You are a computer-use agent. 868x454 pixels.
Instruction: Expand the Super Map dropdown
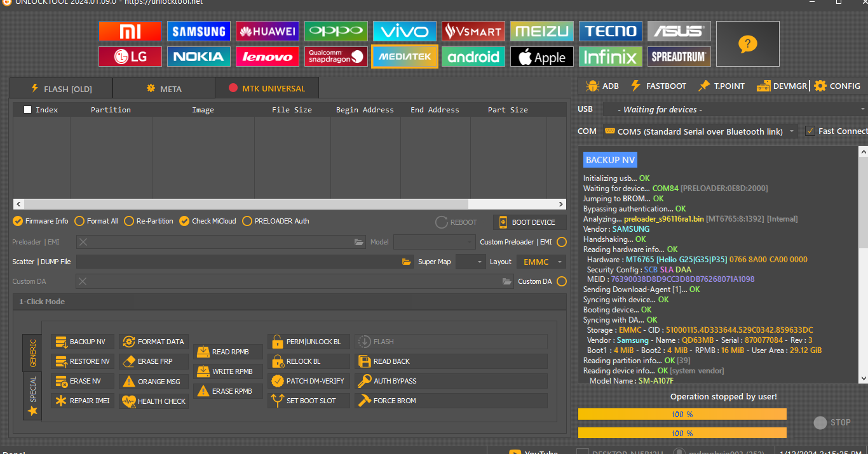tap(470, 262)
